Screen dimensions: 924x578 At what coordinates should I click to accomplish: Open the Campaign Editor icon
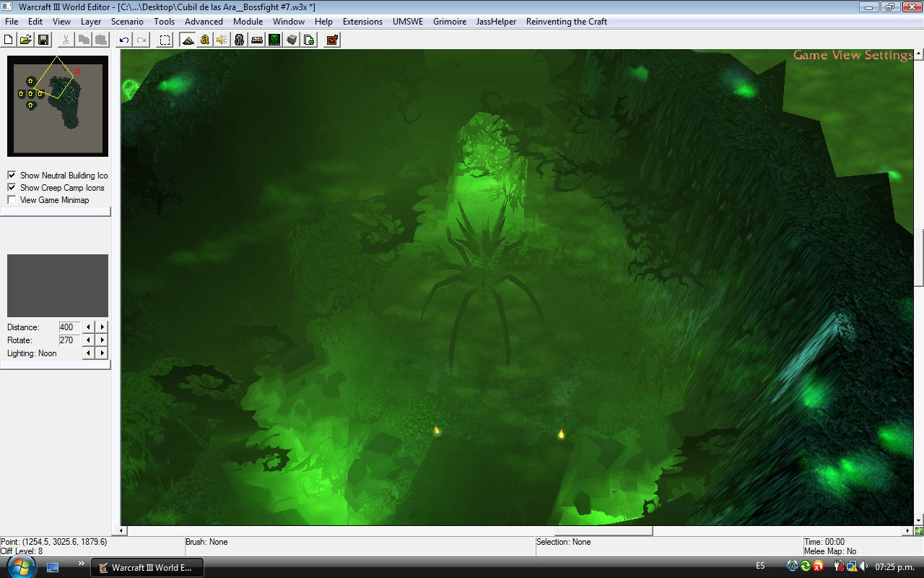tap(257, 40)
